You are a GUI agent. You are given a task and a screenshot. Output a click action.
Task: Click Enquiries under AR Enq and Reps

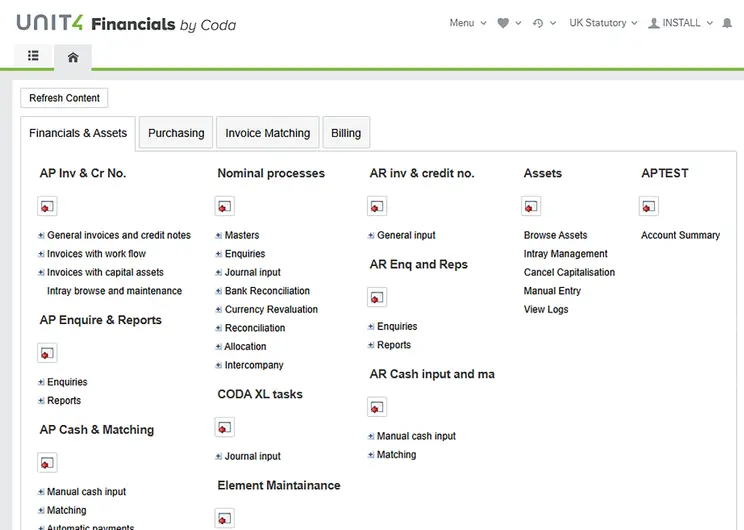397,326
